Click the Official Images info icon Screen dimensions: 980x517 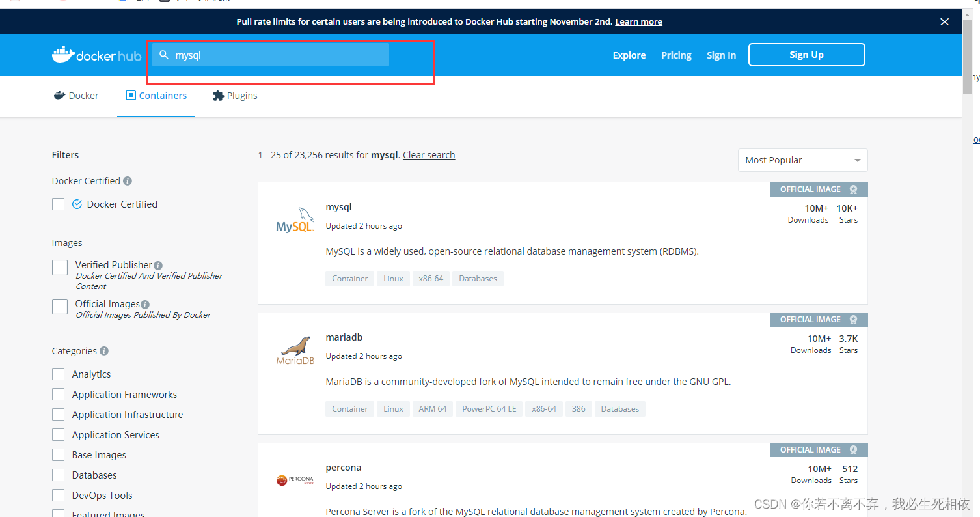145,304
